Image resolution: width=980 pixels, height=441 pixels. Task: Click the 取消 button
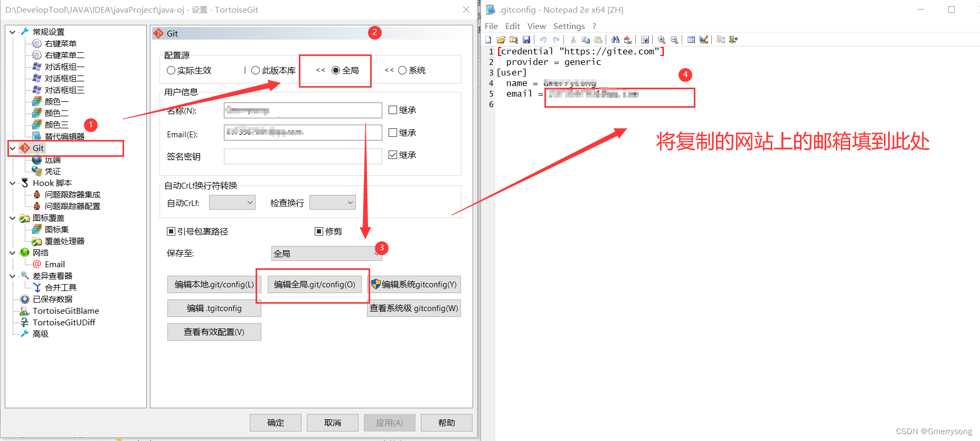(333, 423)
